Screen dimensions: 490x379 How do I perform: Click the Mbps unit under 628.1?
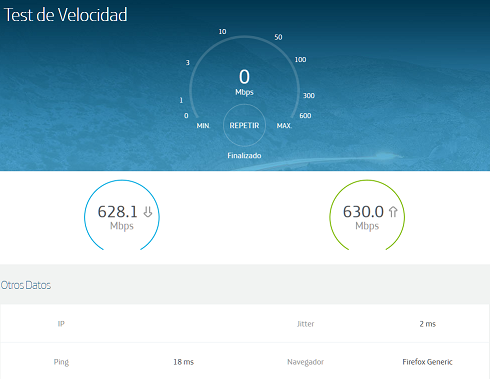[x=122, y=226]
